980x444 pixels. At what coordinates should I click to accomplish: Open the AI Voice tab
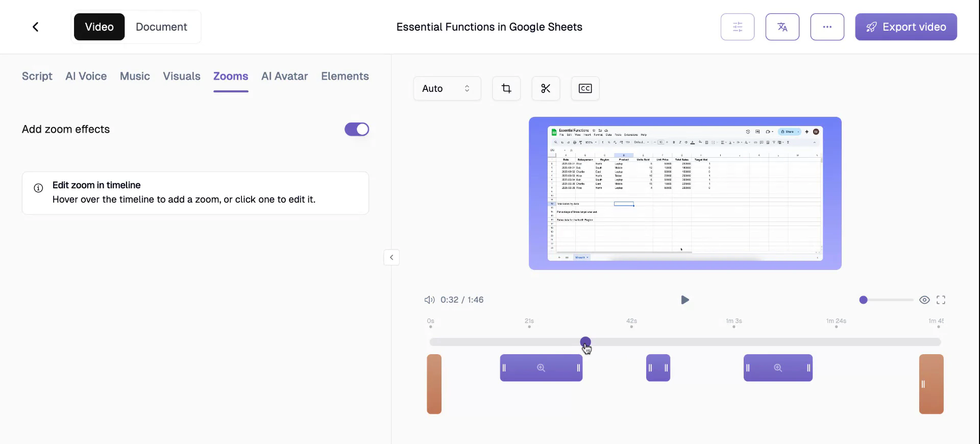click(86, 76)
